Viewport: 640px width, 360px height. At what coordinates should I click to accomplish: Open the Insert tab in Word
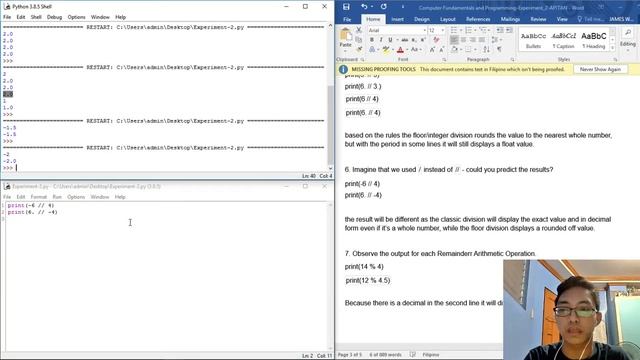[397, 19]
